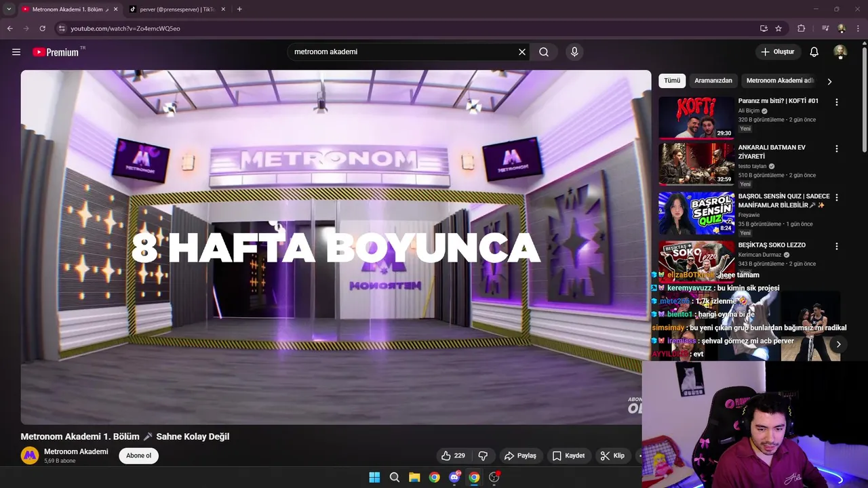
Task: Open Chrome media controls icon
Action: [825, 28]
